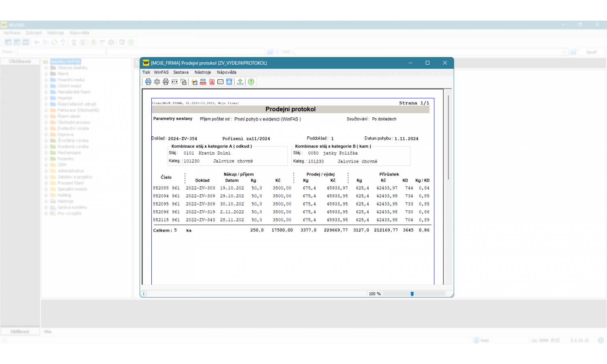
Task: Expand the Manažerské řízení tree node
Action: point(46,92)
